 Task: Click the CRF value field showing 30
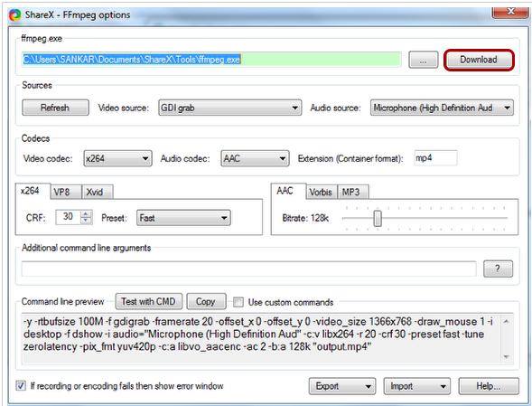tap(68, 217)
